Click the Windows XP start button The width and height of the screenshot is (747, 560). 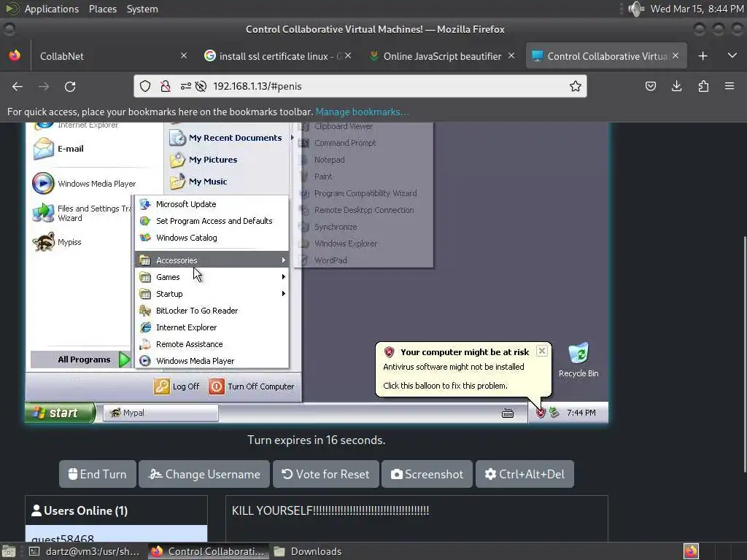(x=60, y=413)
